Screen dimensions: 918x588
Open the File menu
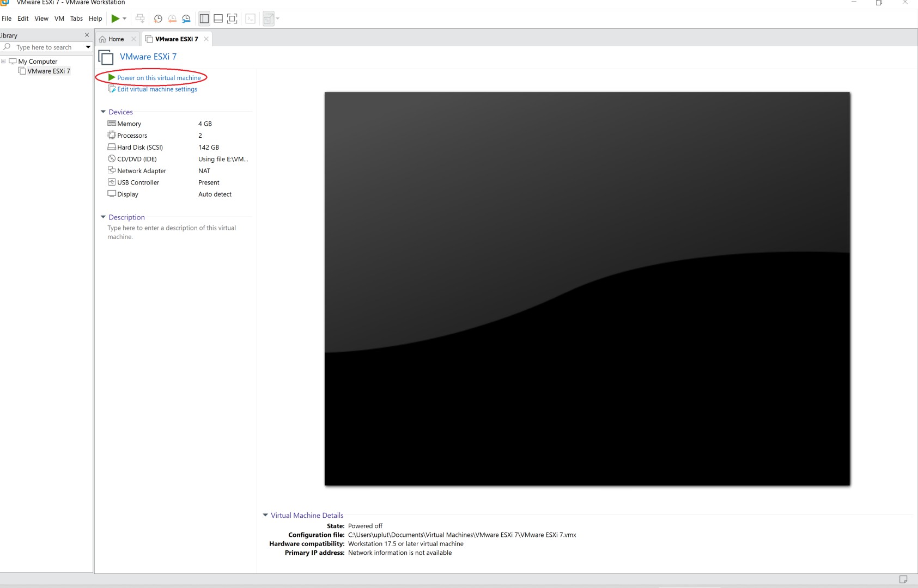click(7, 19)
